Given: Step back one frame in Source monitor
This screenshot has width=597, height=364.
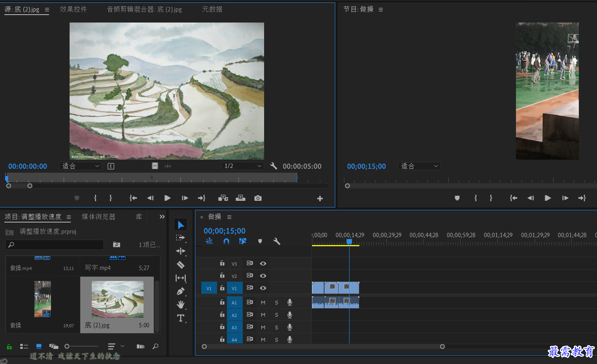Looking at the screenshot, I should (150, 198).
